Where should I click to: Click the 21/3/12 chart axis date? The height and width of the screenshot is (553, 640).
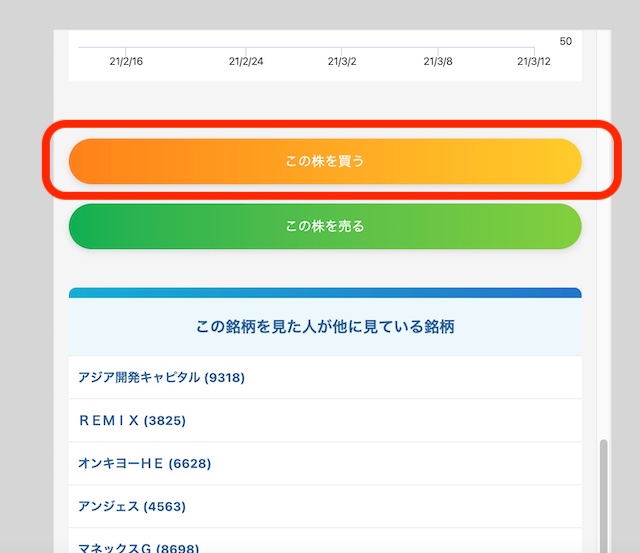pyautogui.click(x=534, y=62)
